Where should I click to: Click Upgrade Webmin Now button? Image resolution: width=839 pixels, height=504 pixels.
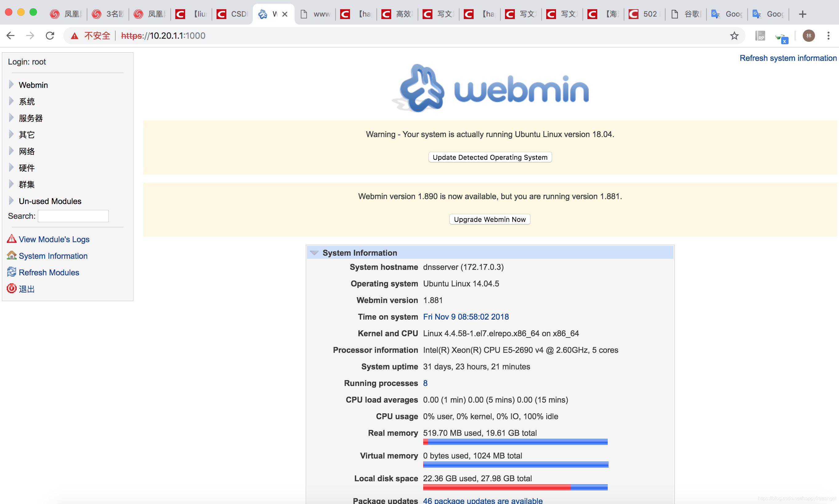click(x=490, y=219)
